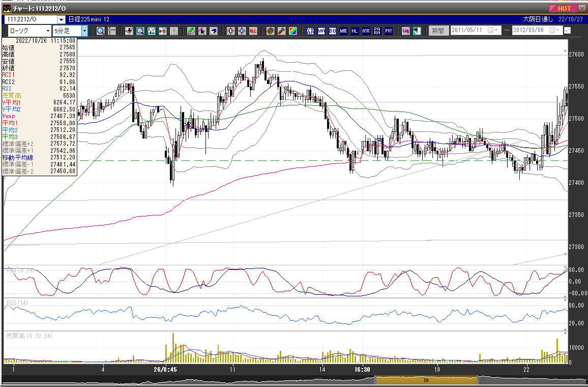Toggle the BB Bollinger Bands indicator
This screenshot has height=387, width=588.
pos(332,31)
